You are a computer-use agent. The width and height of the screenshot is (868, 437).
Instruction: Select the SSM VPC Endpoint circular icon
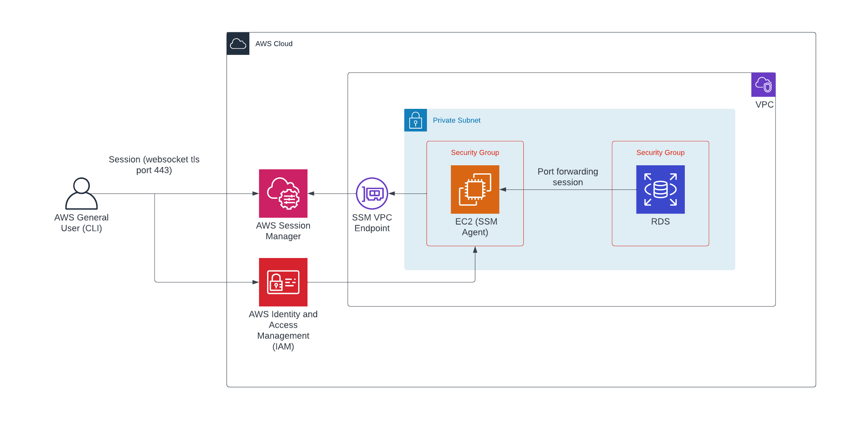372,194
